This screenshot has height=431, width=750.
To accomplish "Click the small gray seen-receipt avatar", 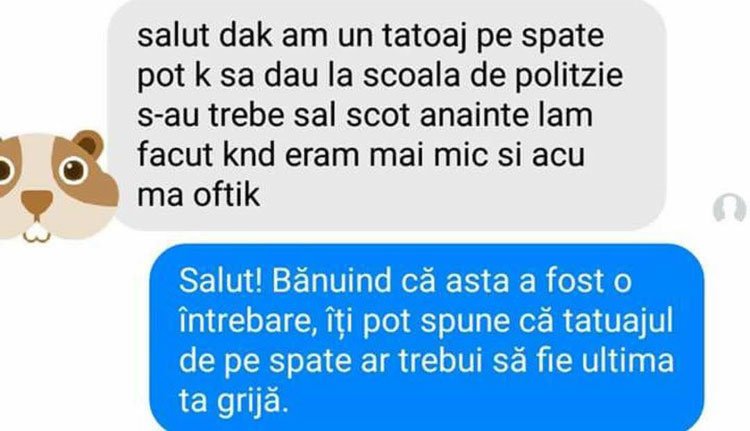I will [x=729, y=208].
